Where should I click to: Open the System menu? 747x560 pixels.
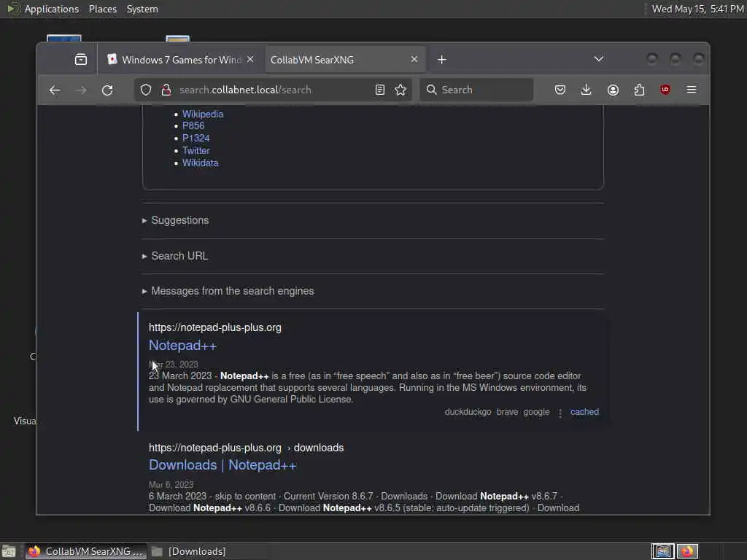142,9
